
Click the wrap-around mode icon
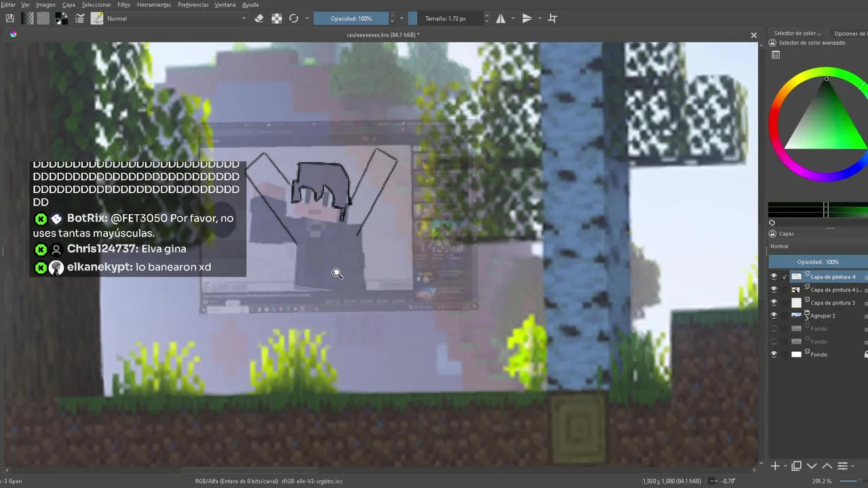(x=553, y=18)
